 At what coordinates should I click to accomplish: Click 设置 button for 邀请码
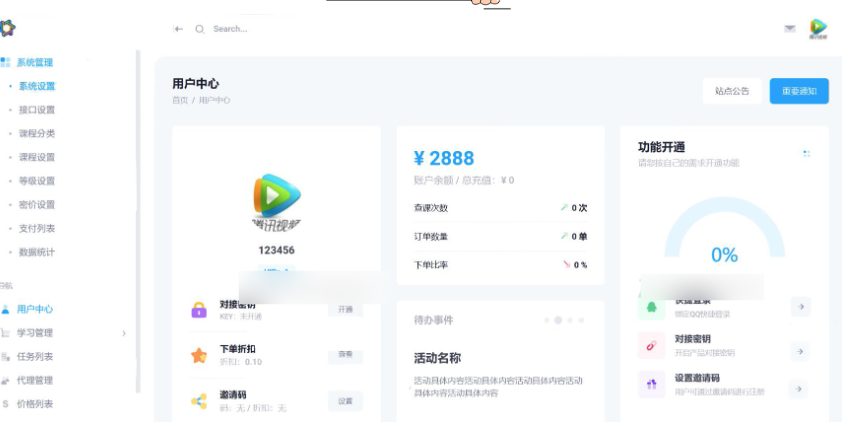coord(345,401)
